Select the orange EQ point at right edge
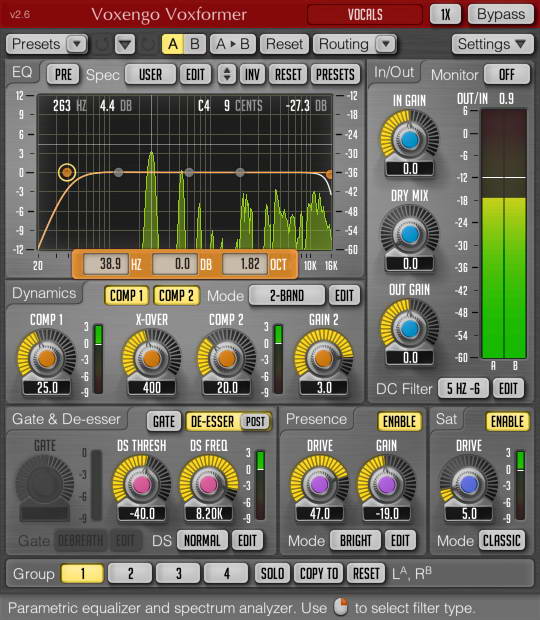Viewport: 540px width, 620px height. (329, 174)
